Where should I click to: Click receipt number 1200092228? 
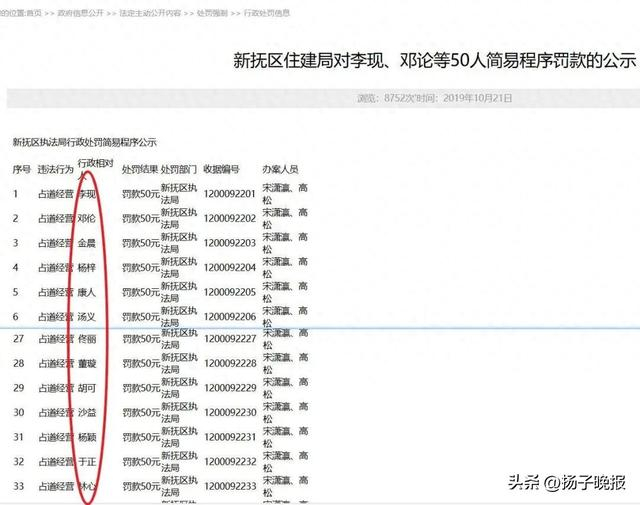(x=230, y=363)
